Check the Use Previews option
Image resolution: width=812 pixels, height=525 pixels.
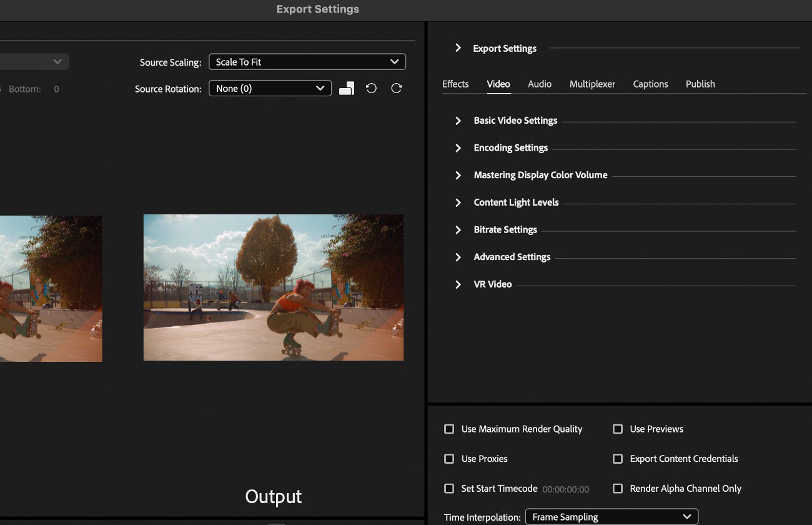tap(618, 429)
